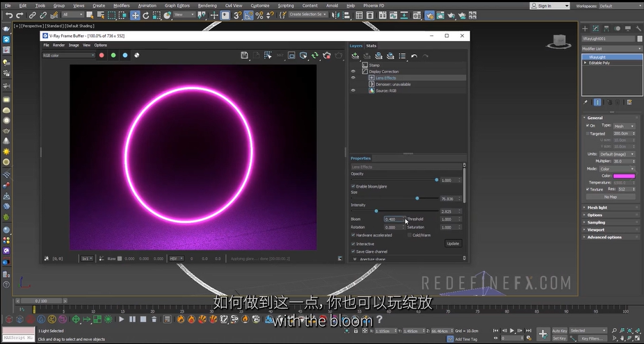Screen dimensions: 644x344
Task: Toggle the Targeted checkbox
Action: coord(588,133)
